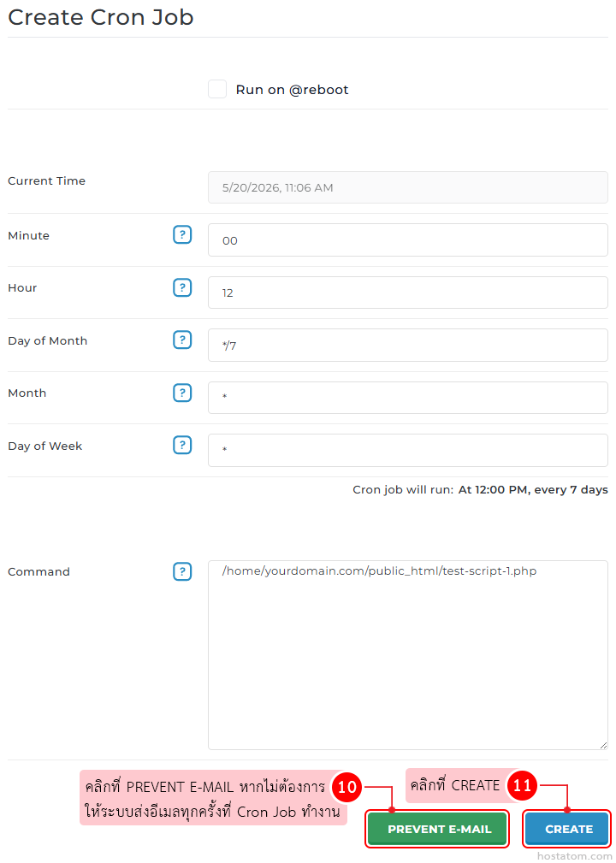Open the Day of Month help icon
This screenshot has height=863, width=616.
click(x=182, y=340)
